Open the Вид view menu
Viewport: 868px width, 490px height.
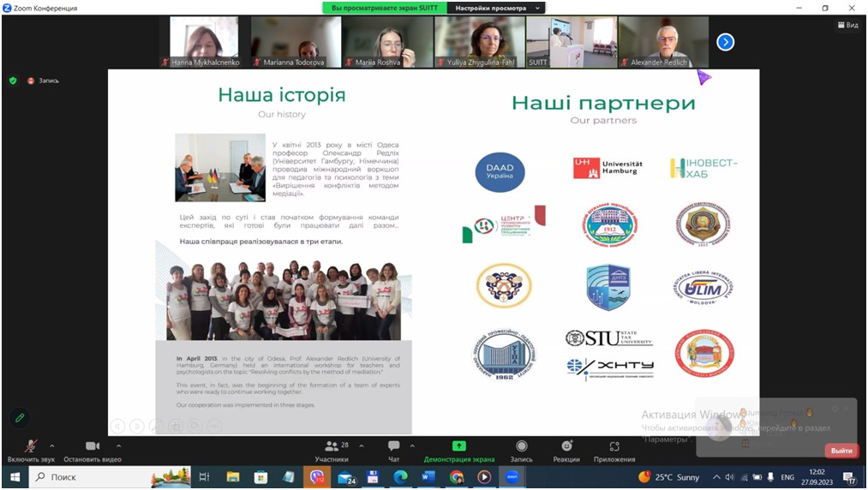[847, 25]
